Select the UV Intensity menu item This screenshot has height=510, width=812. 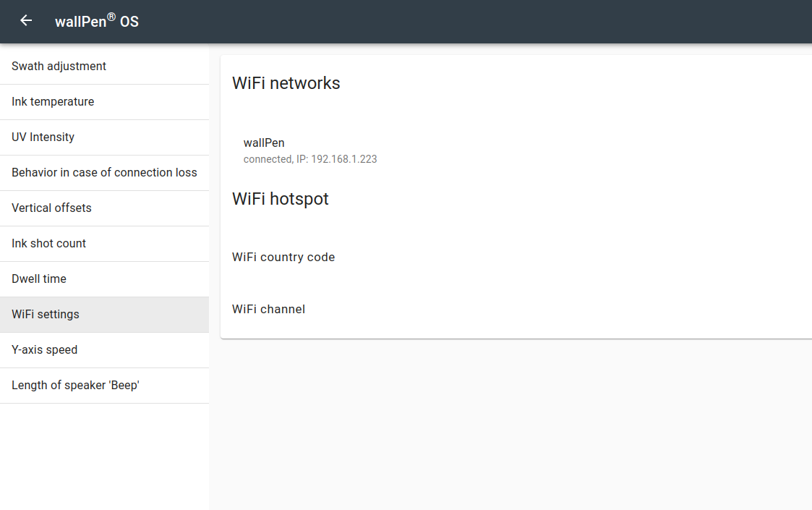[x=105, y=137]
